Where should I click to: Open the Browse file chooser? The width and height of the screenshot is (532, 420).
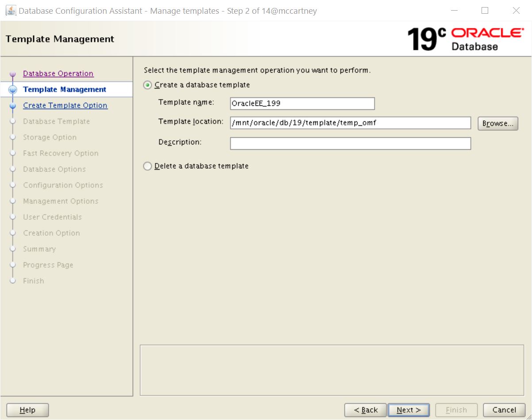click(498, 124)
